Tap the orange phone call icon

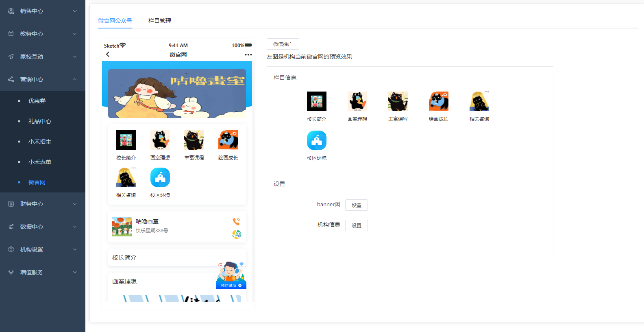(x=236, y=221)
